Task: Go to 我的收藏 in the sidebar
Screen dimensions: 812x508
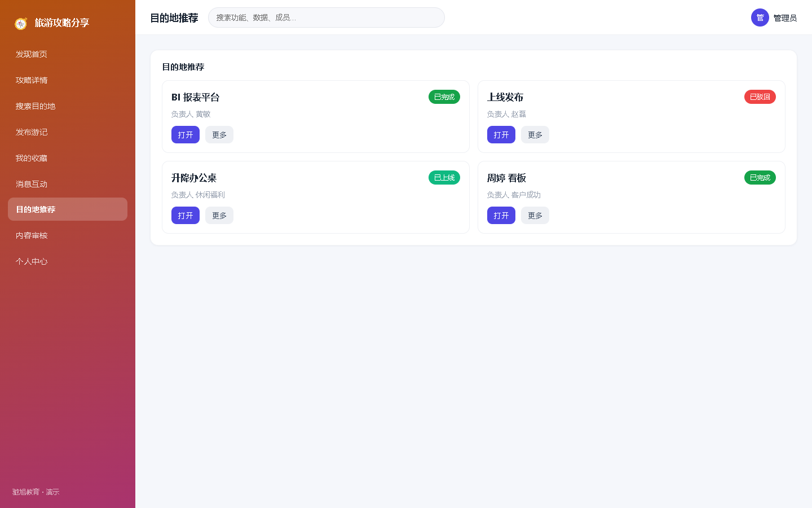Action: tap(68, 158)
